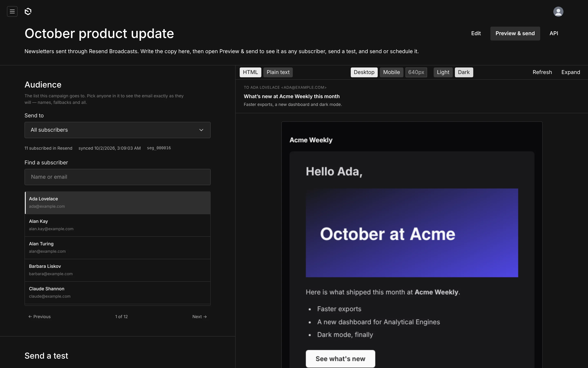Click the email subject line text

click(292, 96)
